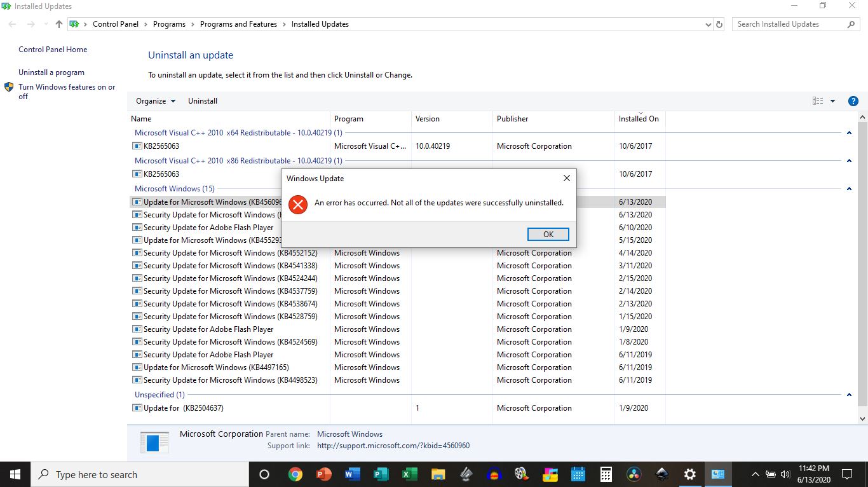Open the Microsoft support link for KB4560960
Image resolution: width=868 pixels, height=487 pixels.
(x=393, y=446)
